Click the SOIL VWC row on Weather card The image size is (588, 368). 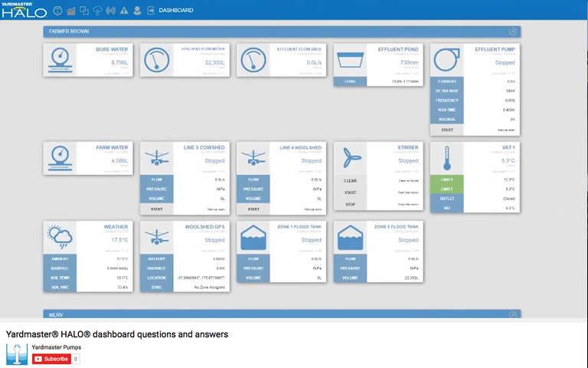(88, 287)
